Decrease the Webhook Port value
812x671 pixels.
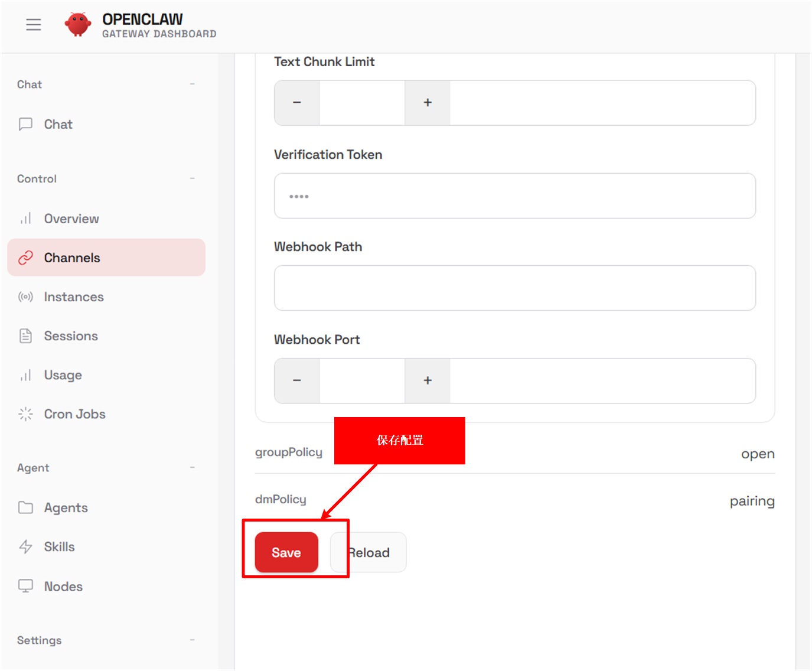(297, 381)
